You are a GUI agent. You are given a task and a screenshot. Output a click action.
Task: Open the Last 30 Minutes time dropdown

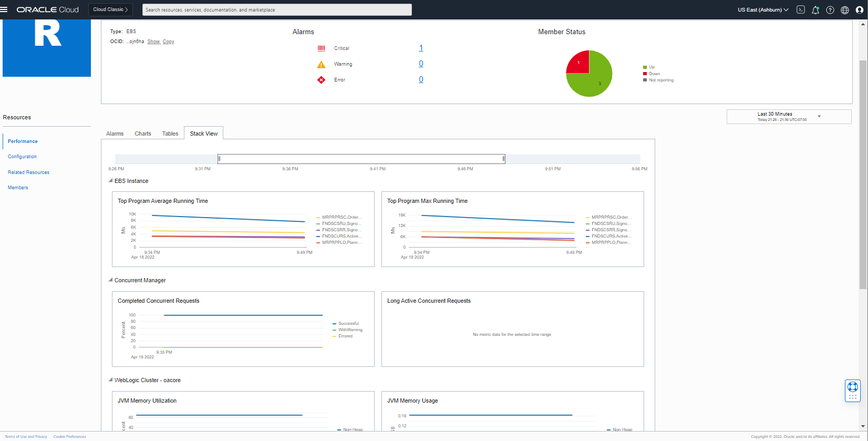tap(789, 117)
